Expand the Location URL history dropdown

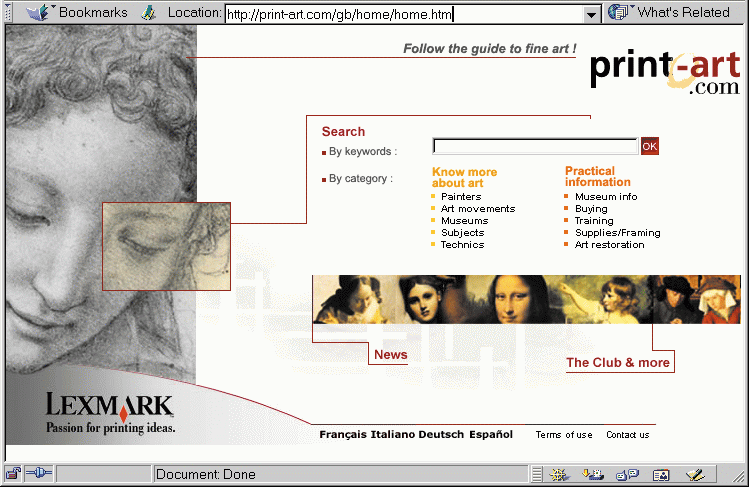point(591,14)
